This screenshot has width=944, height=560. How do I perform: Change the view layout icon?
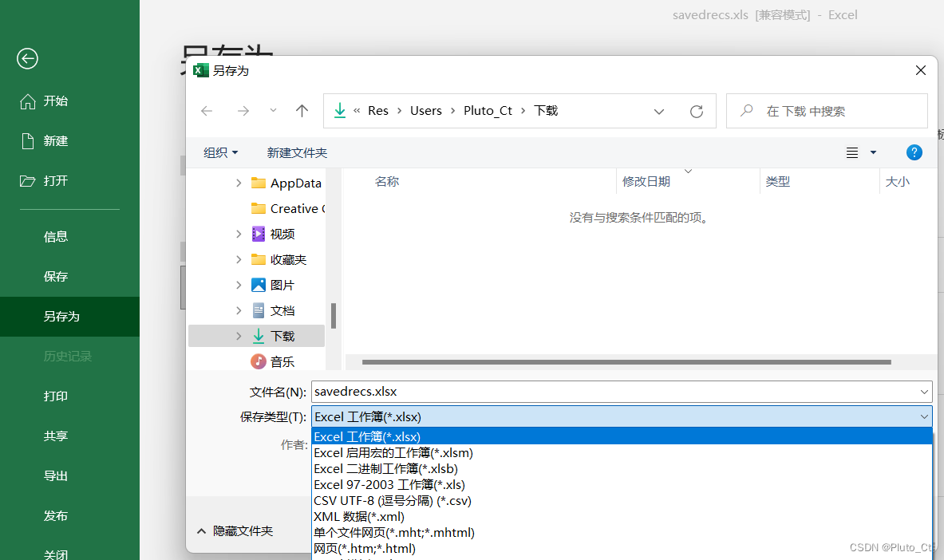pos(852,153)
